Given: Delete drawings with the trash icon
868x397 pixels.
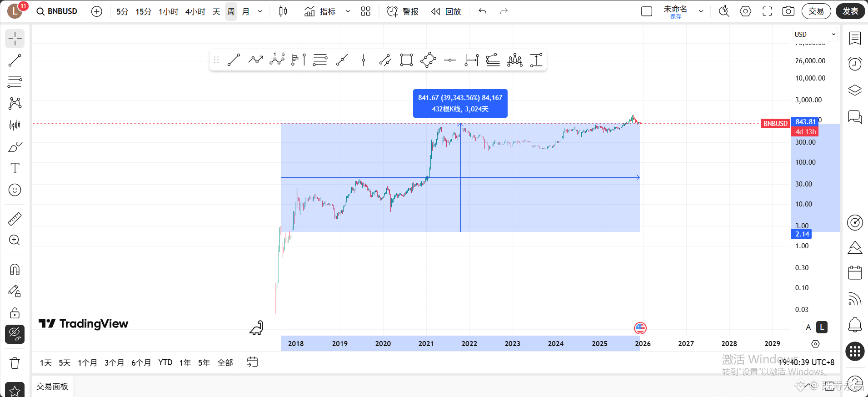Looking at the screenshot, I should pyautogui.click(x=15, y=363).
